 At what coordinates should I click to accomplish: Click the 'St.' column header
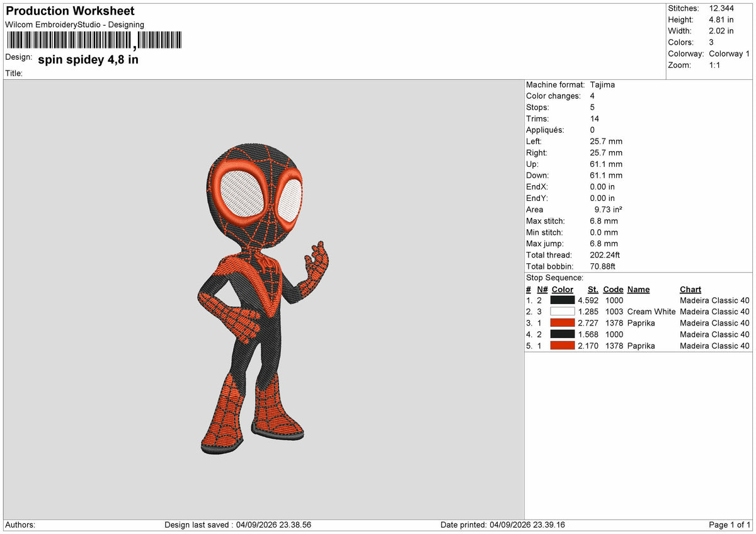coord(593,290)
